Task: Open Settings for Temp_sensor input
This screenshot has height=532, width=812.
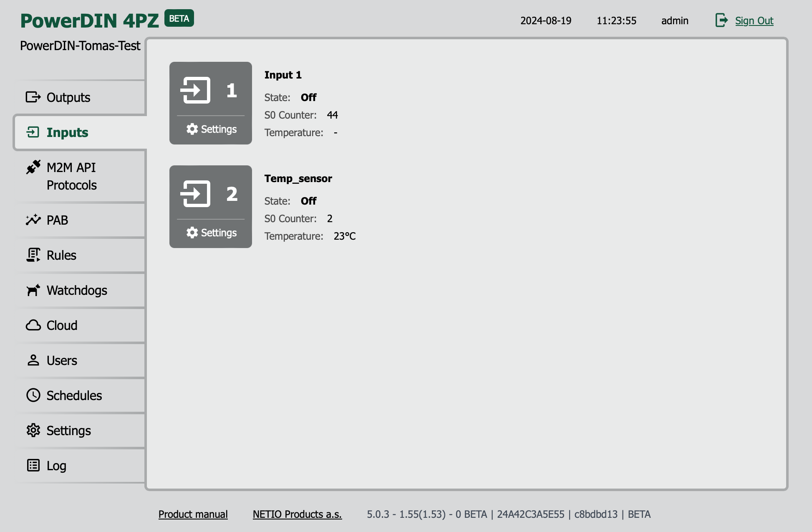Action: coord(211,233)
